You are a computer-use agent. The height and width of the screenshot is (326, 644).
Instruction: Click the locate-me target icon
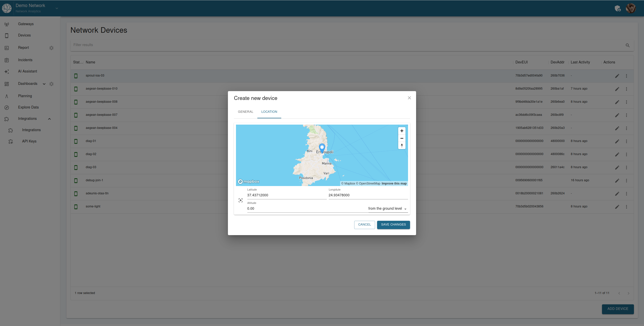point(240,200)
